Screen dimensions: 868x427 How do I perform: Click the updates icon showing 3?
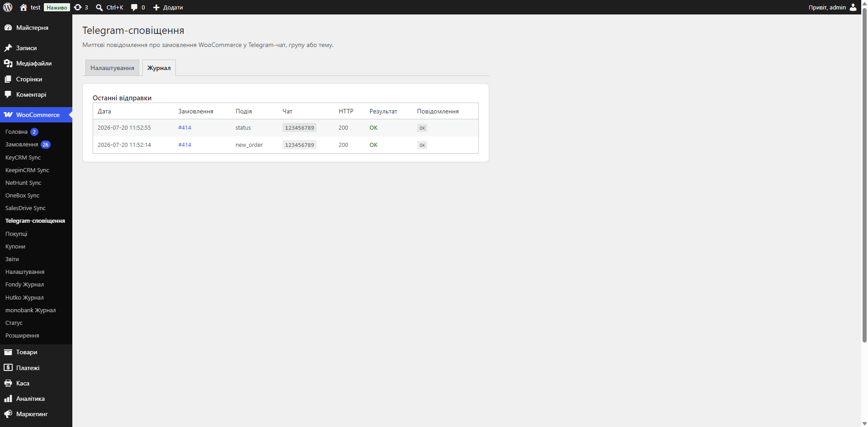click(x=78, y=7)
